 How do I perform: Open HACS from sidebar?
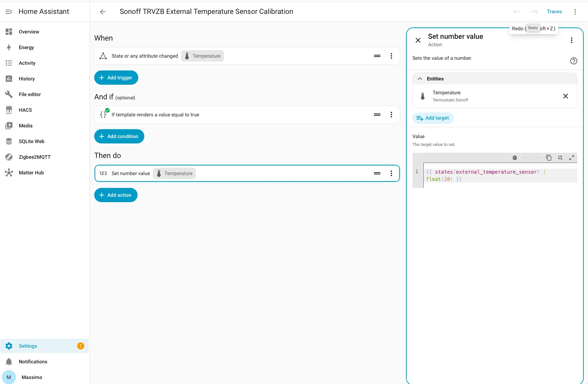coord(44,110)
